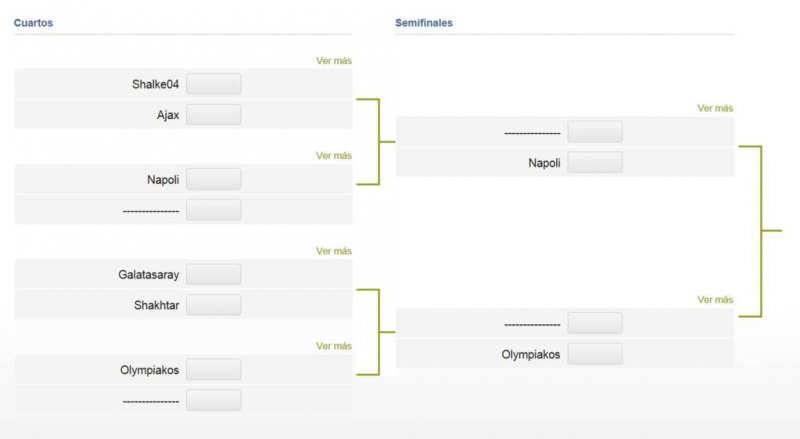Screen dimensions: 800x439
Task: Click the score box next to Ajax
Action: tap(214, 114)
